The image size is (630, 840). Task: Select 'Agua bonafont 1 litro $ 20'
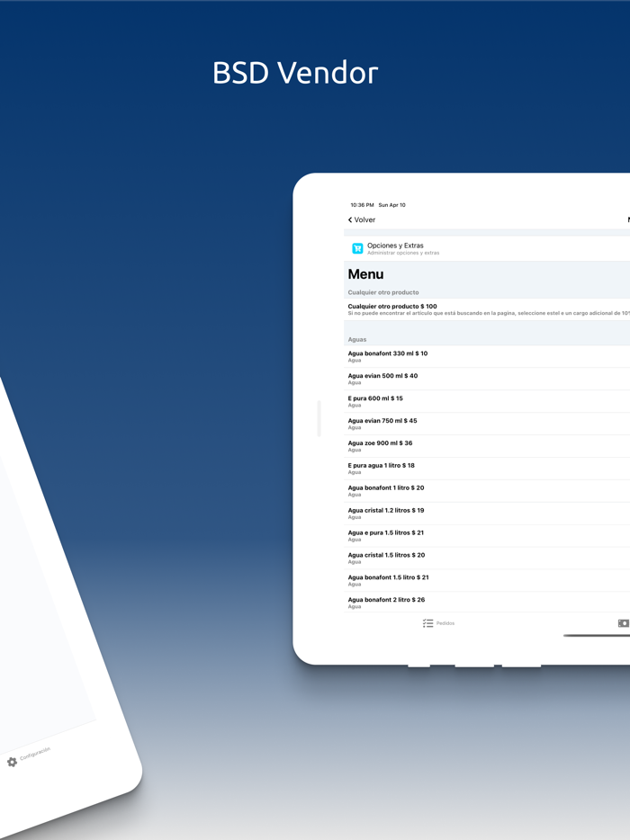(x=487, y=491)
